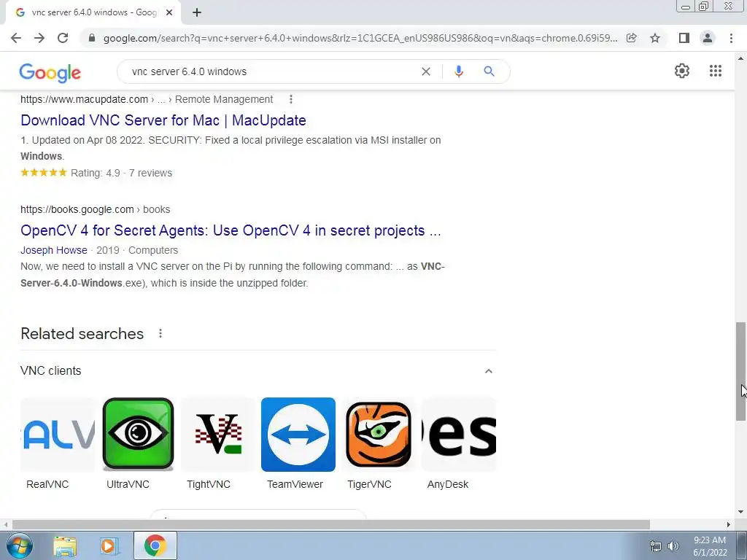
Task: Click the Related searches heading
Action: tap(82, 334)
